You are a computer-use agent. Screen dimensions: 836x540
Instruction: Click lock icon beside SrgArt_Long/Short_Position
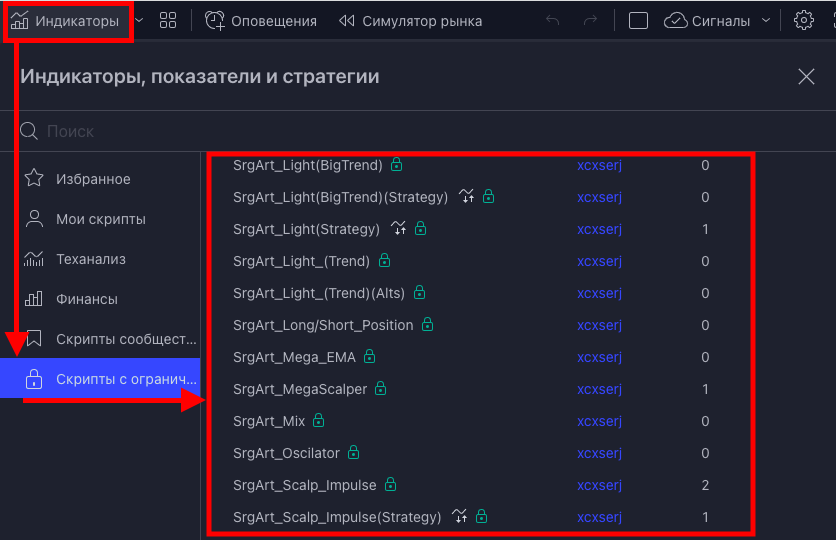coord(428,324)
